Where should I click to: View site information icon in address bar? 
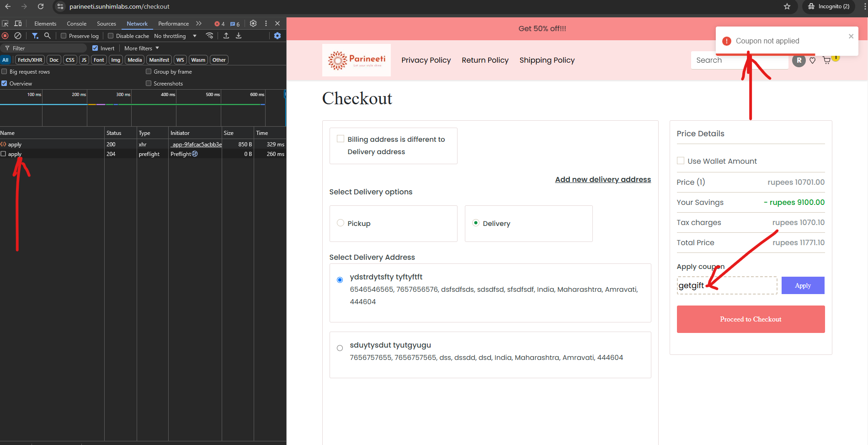[60, 6]
